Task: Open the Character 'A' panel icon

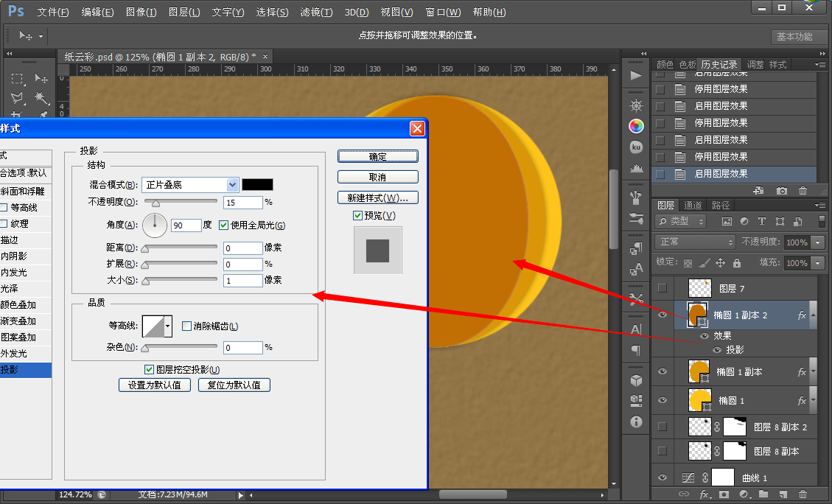Action: tap(636, 329)
